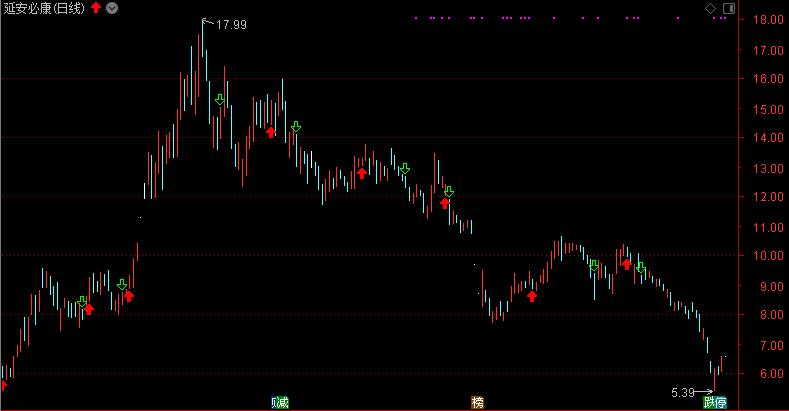Click the red buy arrow at bottom-left corner
Viewport: 789px width, 411px height.
click(3, 384)
